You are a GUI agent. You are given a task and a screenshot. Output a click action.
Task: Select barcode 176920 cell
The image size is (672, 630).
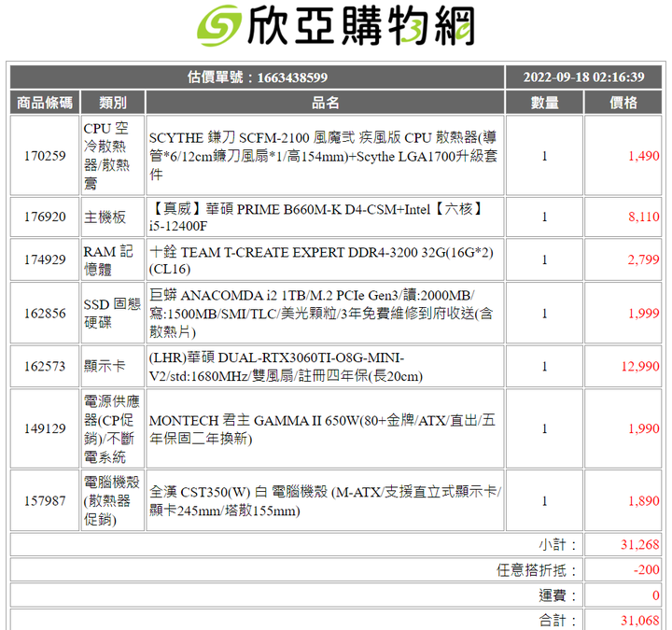point(45,217)
